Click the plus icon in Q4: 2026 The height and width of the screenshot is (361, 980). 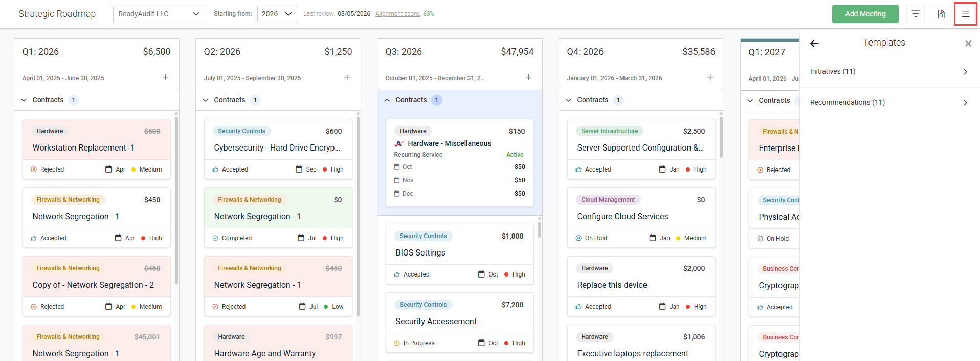(710, 77)
